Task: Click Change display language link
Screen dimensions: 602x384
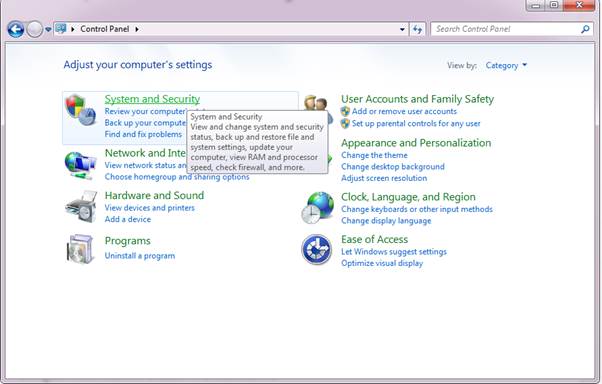Action: click(386, 221)
